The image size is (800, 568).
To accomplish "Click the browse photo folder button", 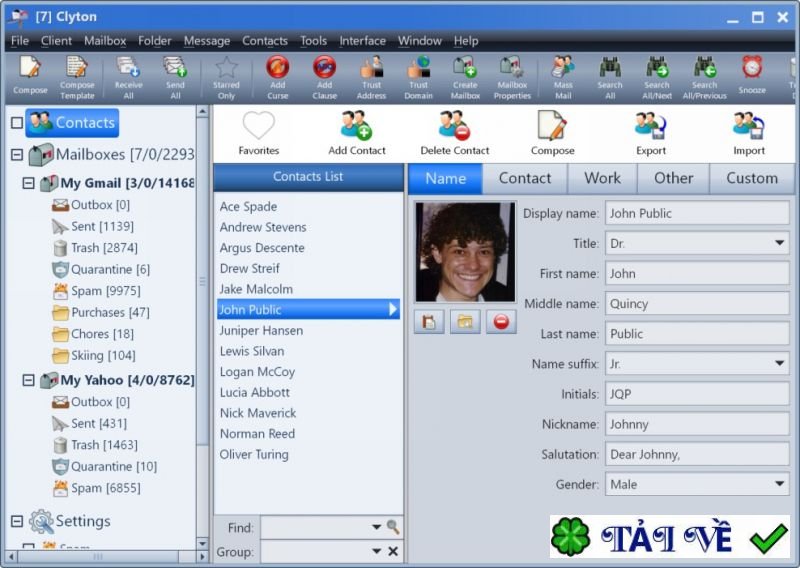I will (x=465, y=322).
